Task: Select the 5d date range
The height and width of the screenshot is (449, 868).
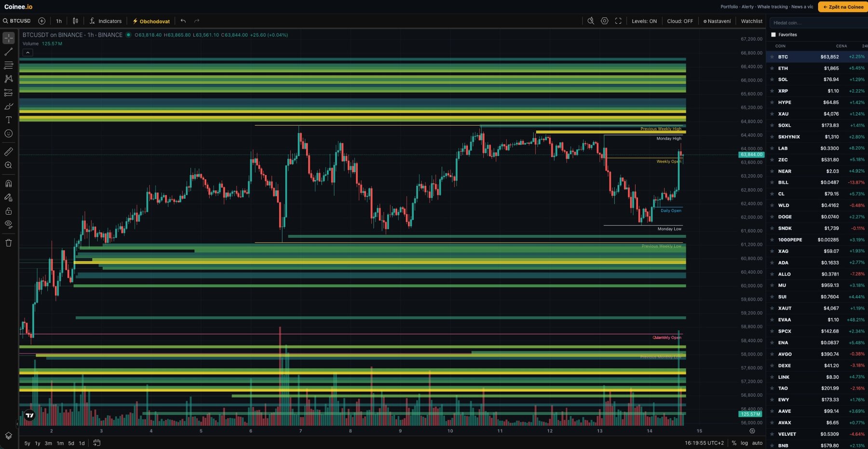Action: click(x=71, y=443)
